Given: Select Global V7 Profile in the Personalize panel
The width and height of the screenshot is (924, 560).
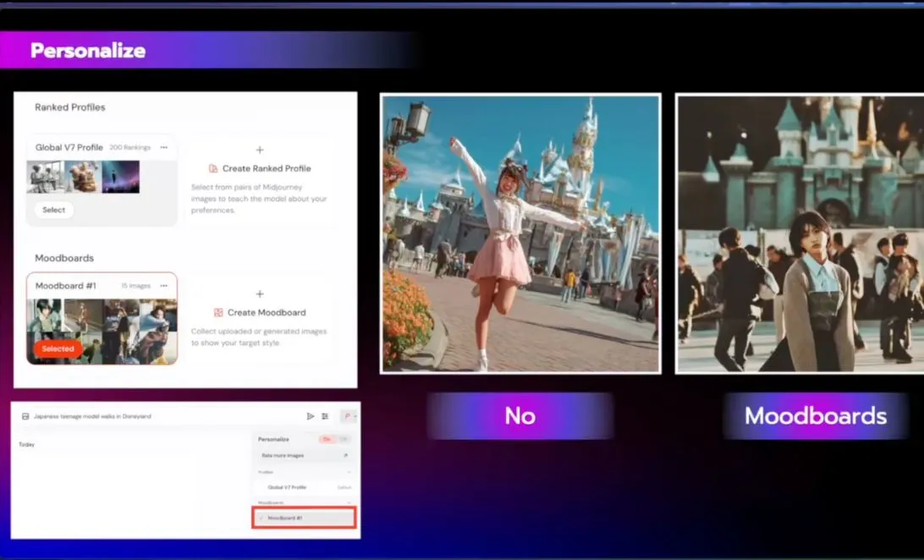Looking at the screenshot, I should coord(304,487).
